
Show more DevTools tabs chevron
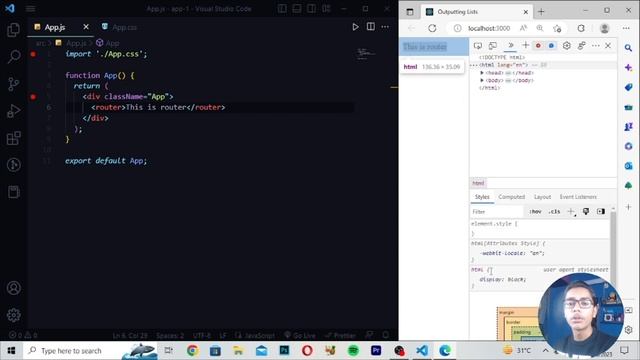tap(510, 46)
